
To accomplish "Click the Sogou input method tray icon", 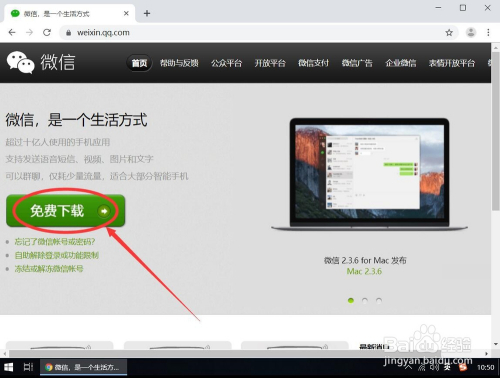I will coord(463,367).
